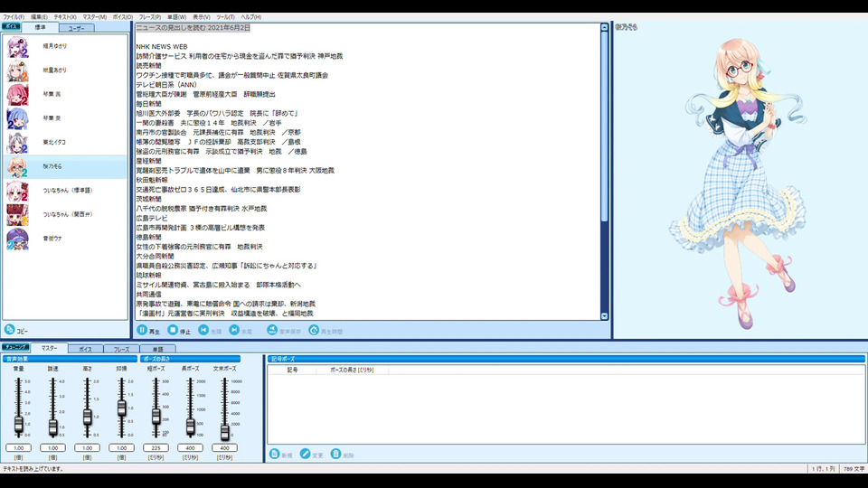868x488 pixels.
Task: Open the ヘルプ(H) menu
Action: point(250,17)
